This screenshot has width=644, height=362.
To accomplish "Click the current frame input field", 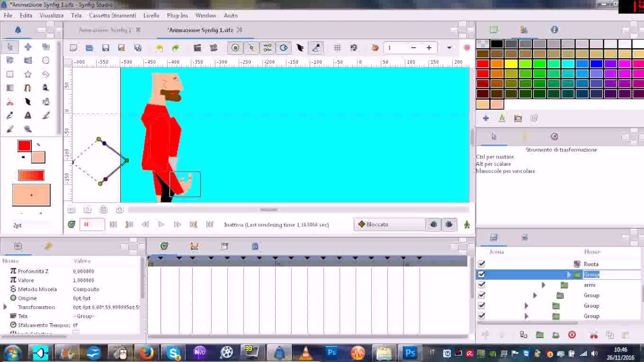I will pos(92,225).
